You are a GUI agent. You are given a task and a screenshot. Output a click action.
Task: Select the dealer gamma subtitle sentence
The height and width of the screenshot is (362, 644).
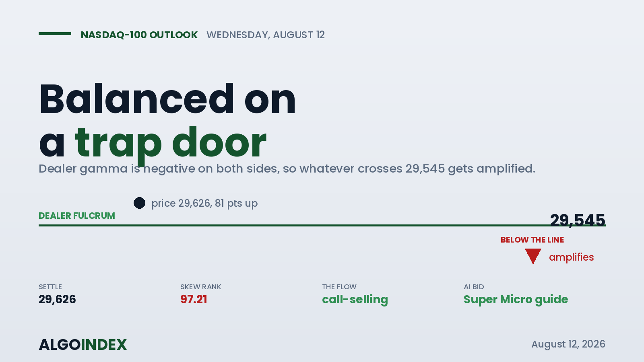point(287,169)
